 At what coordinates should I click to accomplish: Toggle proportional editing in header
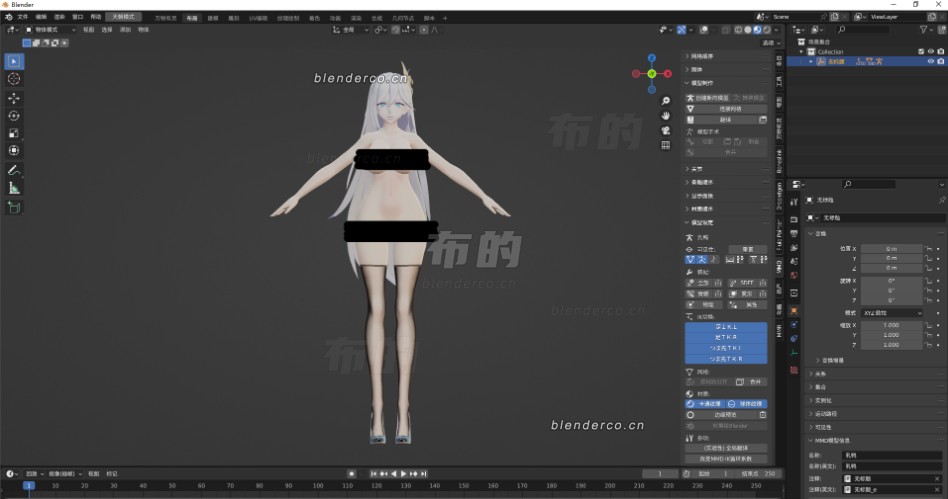point(424,30)
